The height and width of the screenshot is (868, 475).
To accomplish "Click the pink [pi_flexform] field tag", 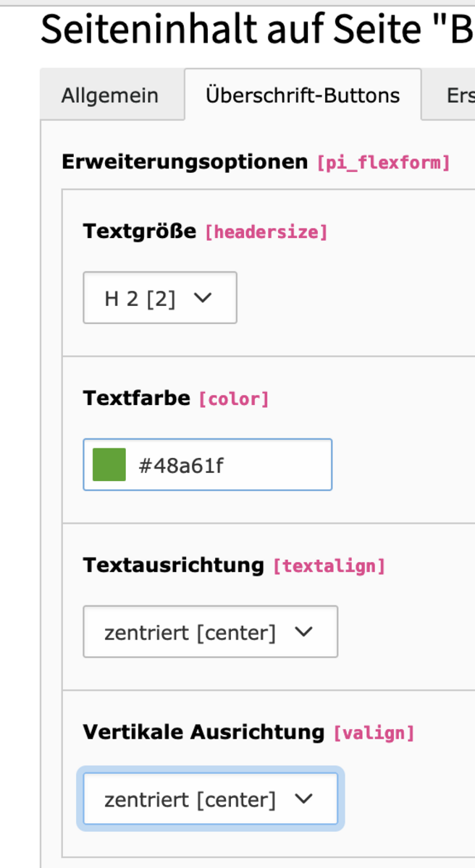I will click(x=384, y=163).
